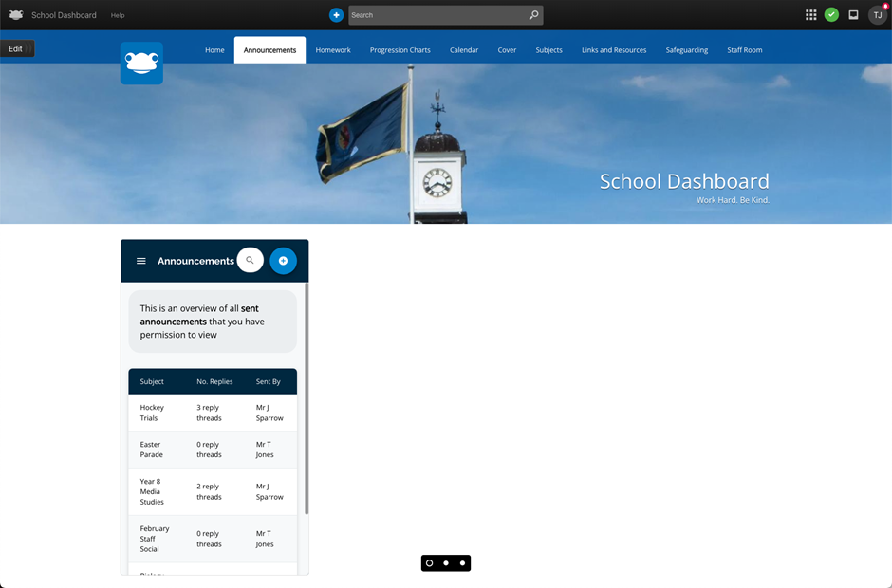Go to the Home tab

click(x=214, y=50)
